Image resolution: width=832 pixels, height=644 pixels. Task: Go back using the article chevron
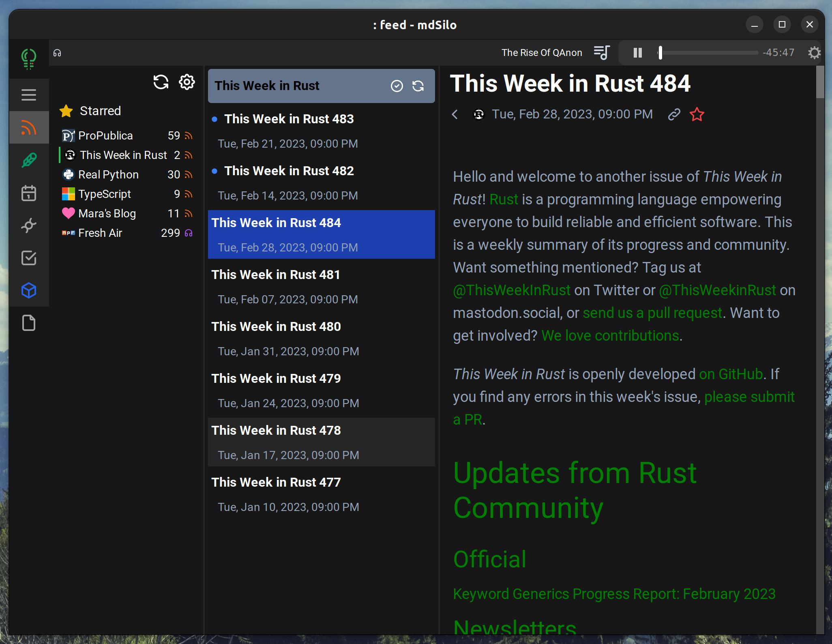455,114
